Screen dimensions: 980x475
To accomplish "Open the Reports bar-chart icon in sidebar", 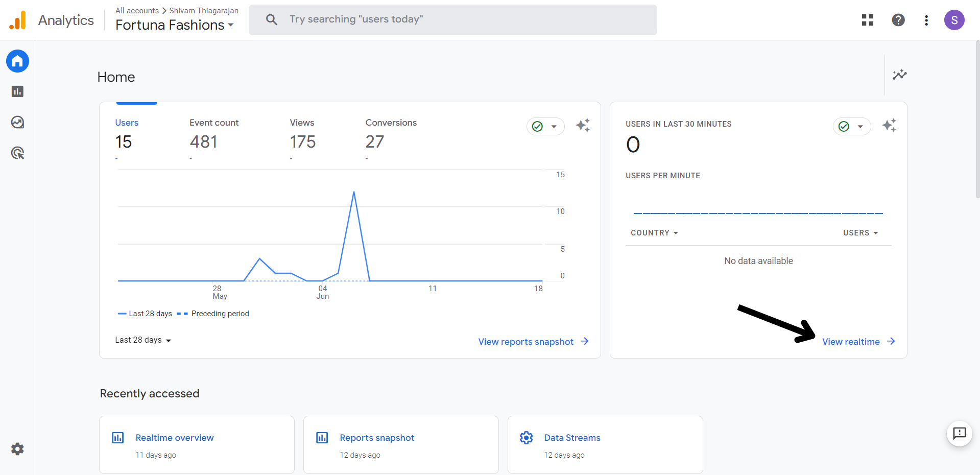I will tap(17, 91).
